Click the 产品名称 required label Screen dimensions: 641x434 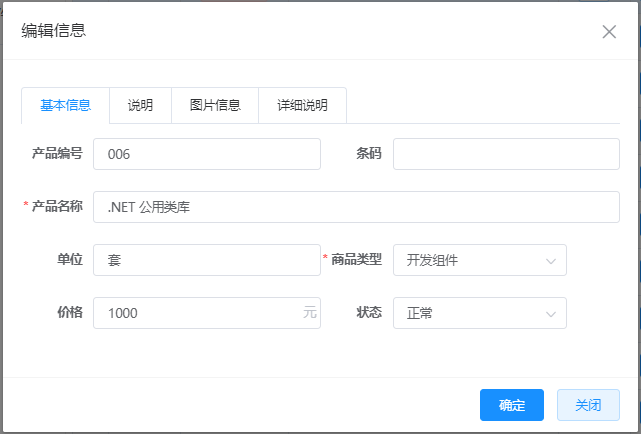(57, 206)
